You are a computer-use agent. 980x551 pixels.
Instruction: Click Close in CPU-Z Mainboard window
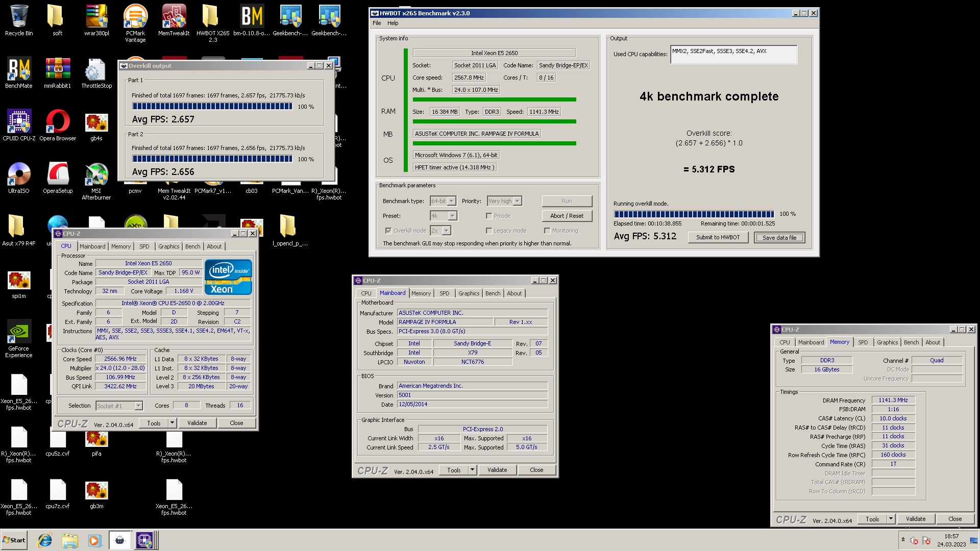[x=536, y=470]
